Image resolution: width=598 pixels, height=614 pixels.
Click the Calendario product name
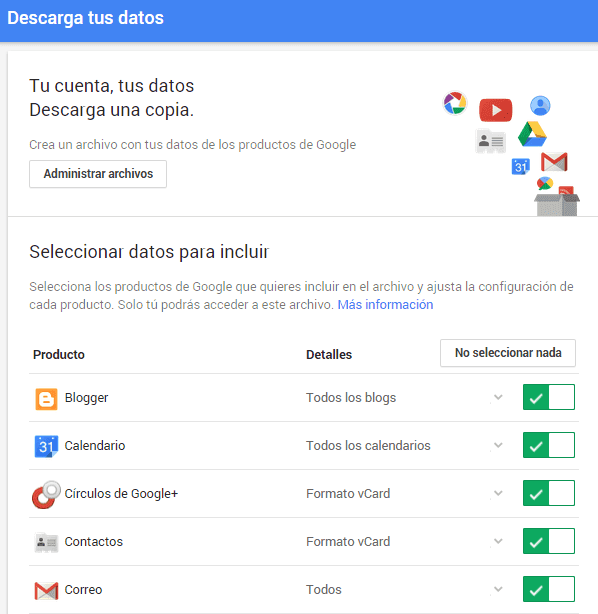point(95,446)
